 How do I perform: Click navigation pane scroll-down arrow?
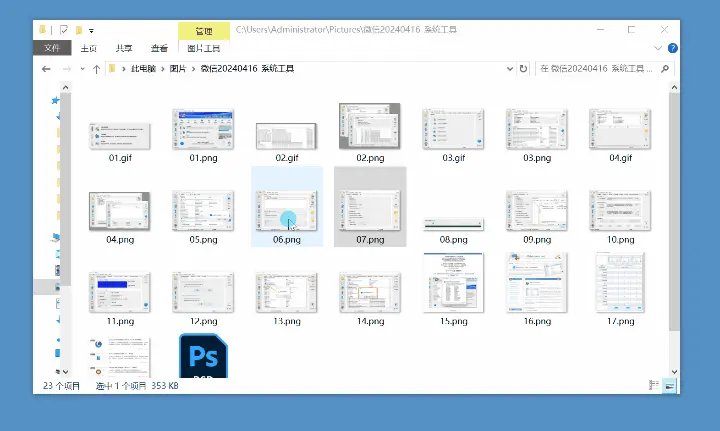(65, 372)
